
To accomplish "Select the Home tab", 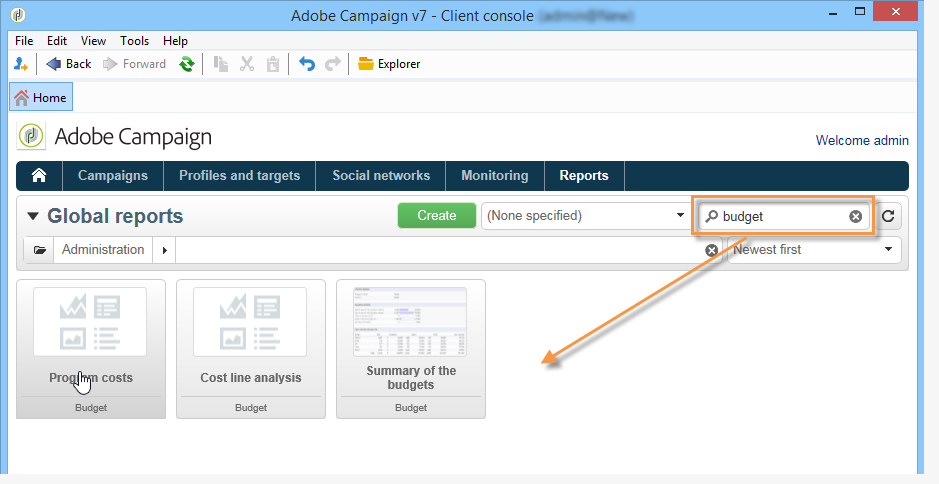I will (x=41, y=97).
